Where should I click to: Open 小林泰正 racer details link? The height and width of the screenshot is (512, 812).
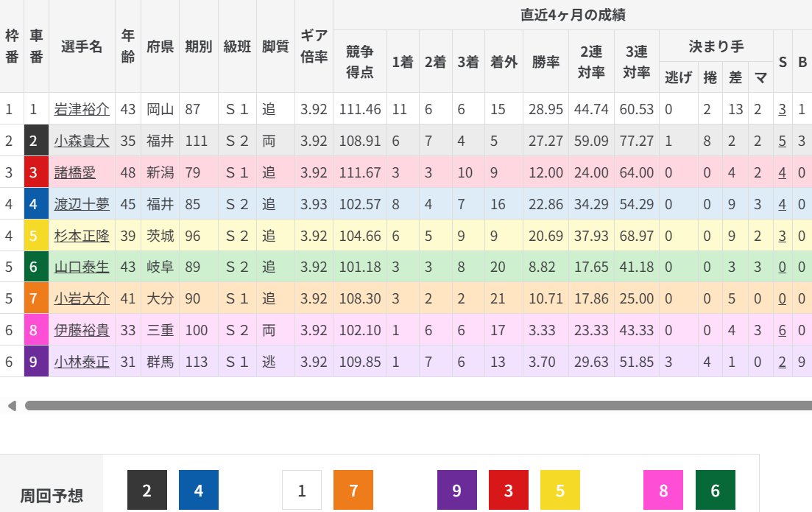(x=82, y=362)
